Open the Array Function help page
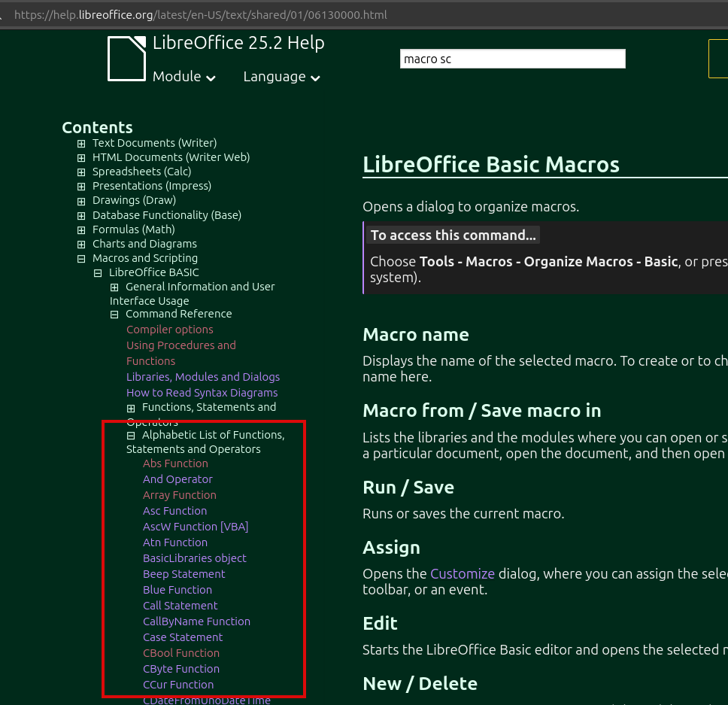Viewport: 728px width, 705px height. [180, 495]
